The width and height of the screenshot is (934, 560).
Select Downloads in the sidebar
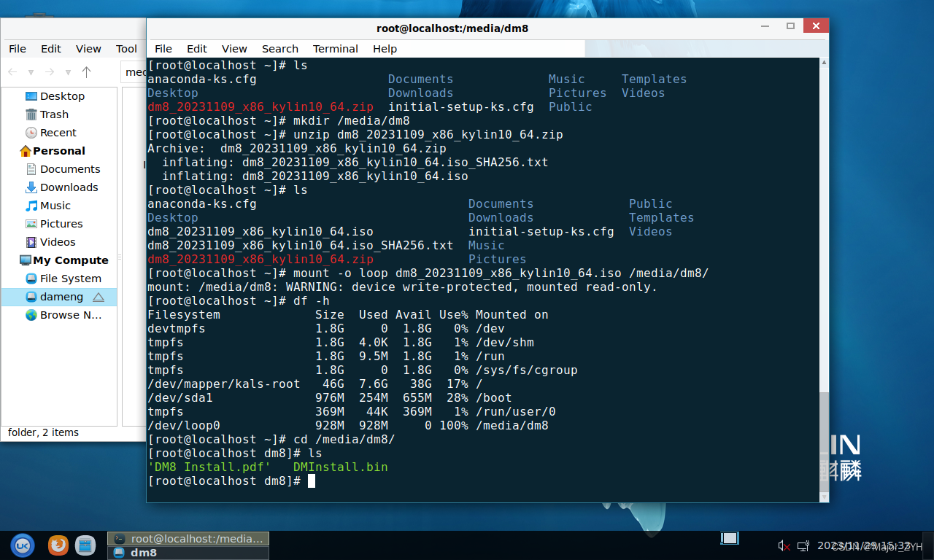tap(69, 187)
